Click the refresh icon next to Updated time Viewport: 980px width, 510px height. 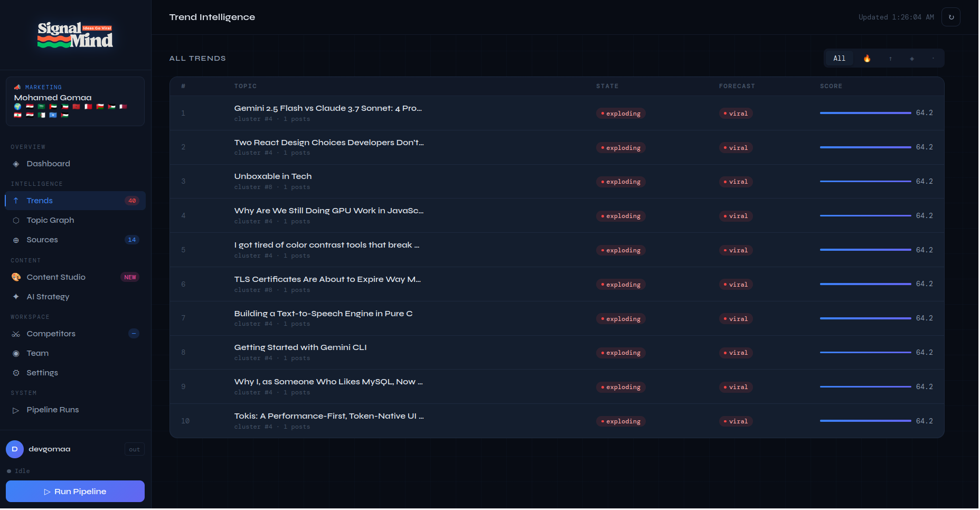pos(951,17)
